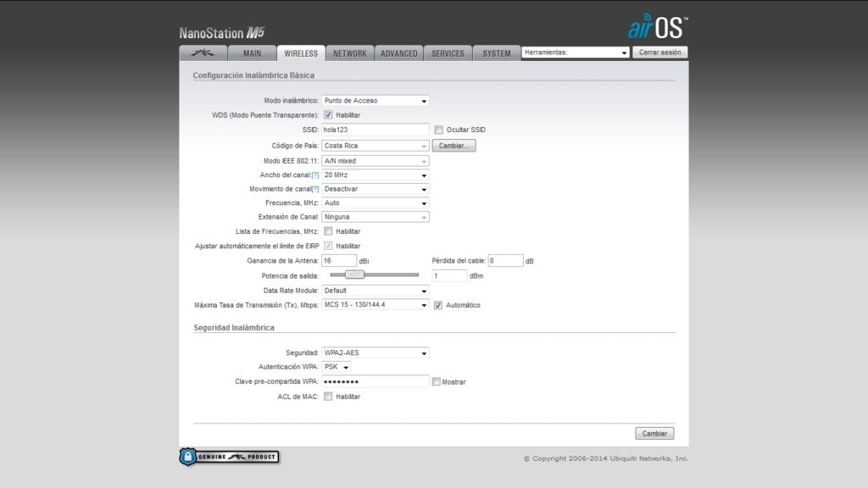Image resolution: width=868 pixels, height=488 pixels.
Task: Toggle WDS Habilitar checkbox
Action: pos(328,115)
